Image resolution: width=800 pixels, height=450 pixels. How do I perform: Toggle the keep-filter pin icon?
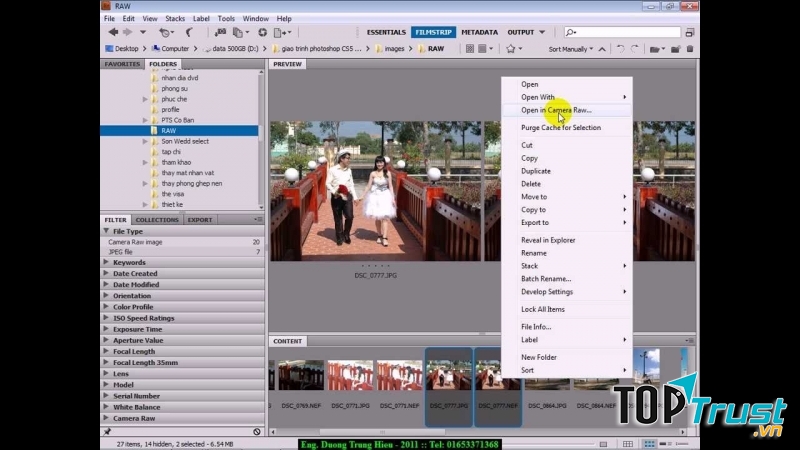108,431
